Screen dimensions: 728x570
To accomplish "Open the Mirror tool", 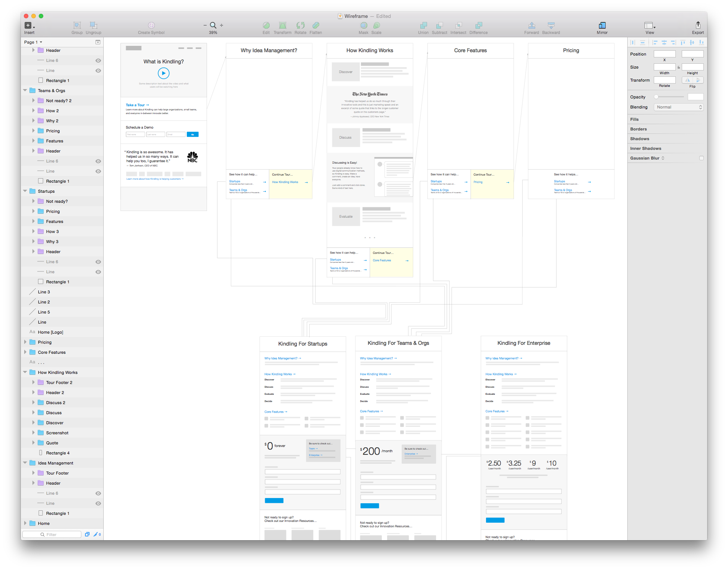I will point(602,25).
